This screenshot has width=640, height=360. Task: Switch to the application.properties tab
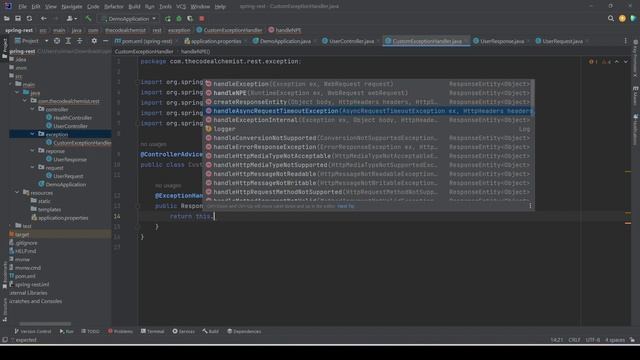216,41
